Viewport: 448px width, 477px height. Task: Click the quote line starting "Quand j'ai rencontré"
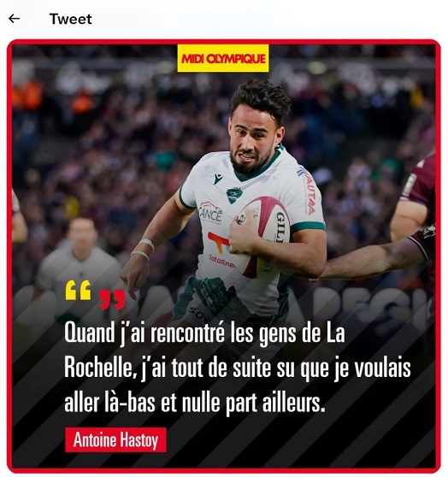(x=204, y=333)
